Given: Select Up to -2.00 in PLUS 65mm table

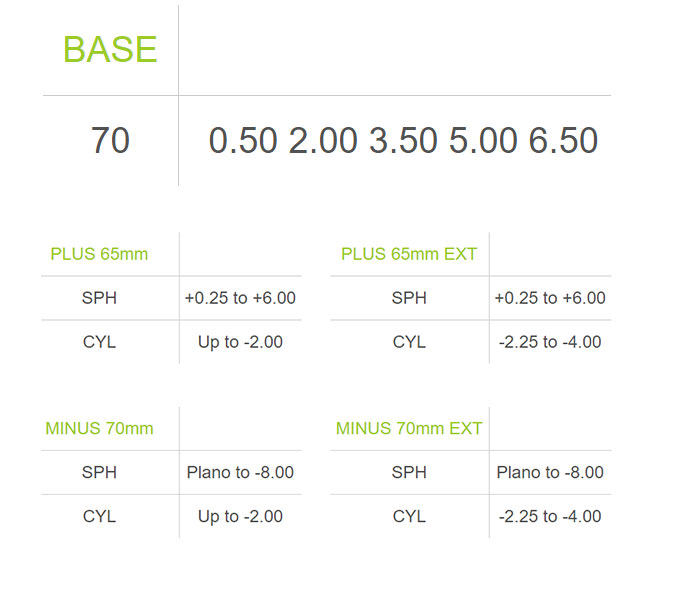Looking at the screenshot, I should [240, 342].
